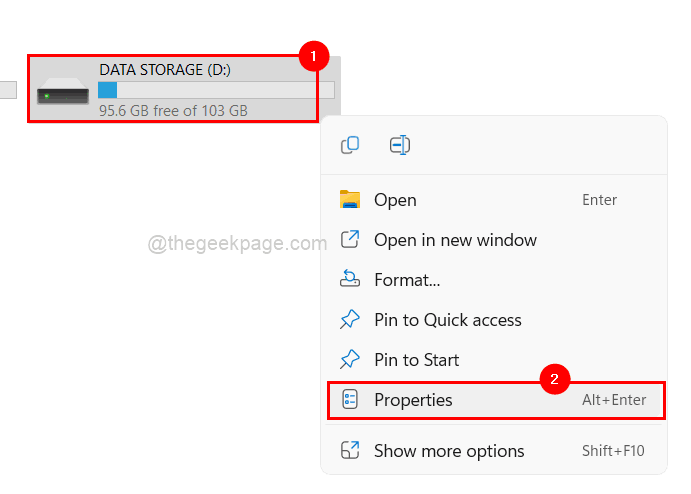691x494 pixels.
Task: Click the Open in new window arrow icon
Action: 350,240
